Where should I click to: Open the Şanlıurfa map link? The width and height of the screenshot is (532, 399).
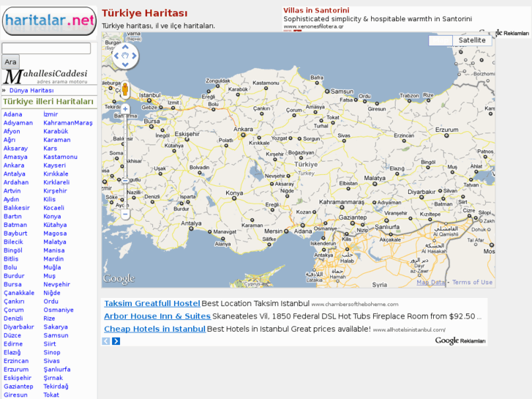pos(57,369)
